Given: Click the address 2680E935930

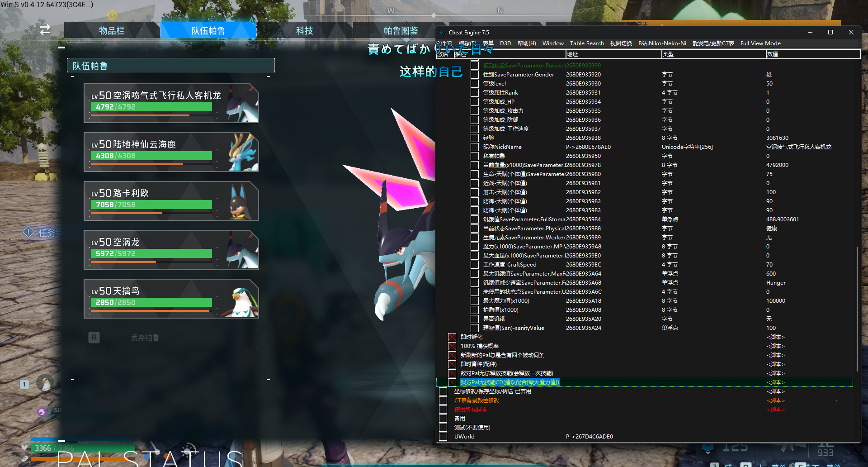Looking at the screenshot, I should point(583,84).
